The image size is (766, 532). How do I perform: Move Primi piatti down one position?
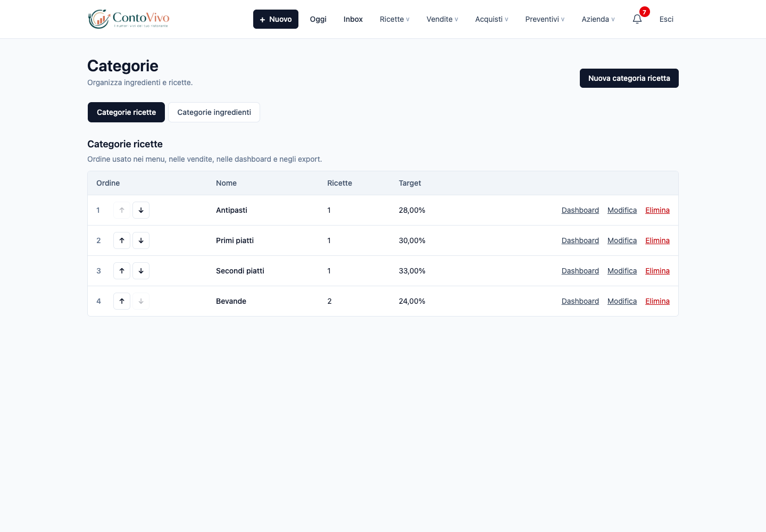click(x=141, y=240)
